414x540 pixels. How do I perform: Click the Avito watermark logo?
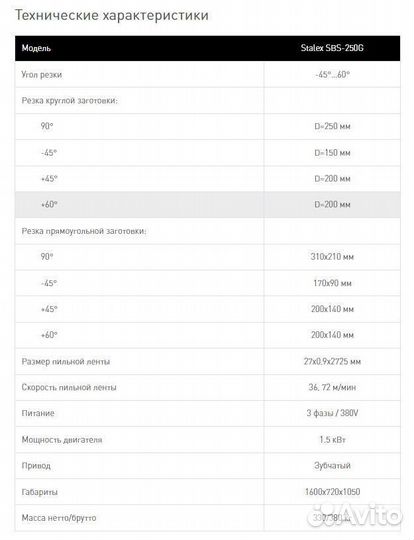point(355,516)
